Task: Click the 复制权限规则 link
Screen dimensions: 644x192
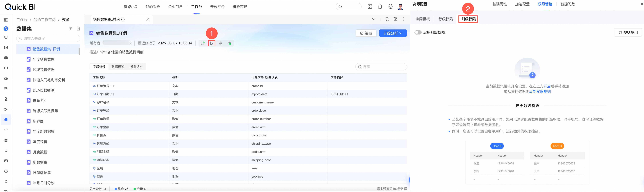Action: click(540, 92)
